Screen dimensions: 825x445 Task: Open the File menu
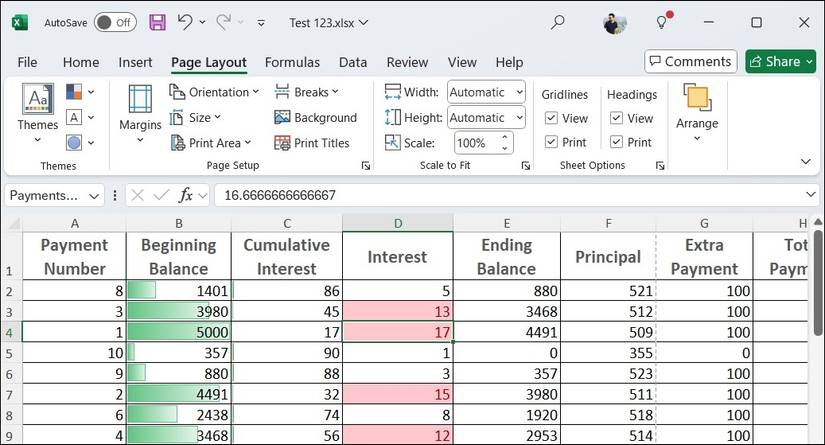pos(27,62)
